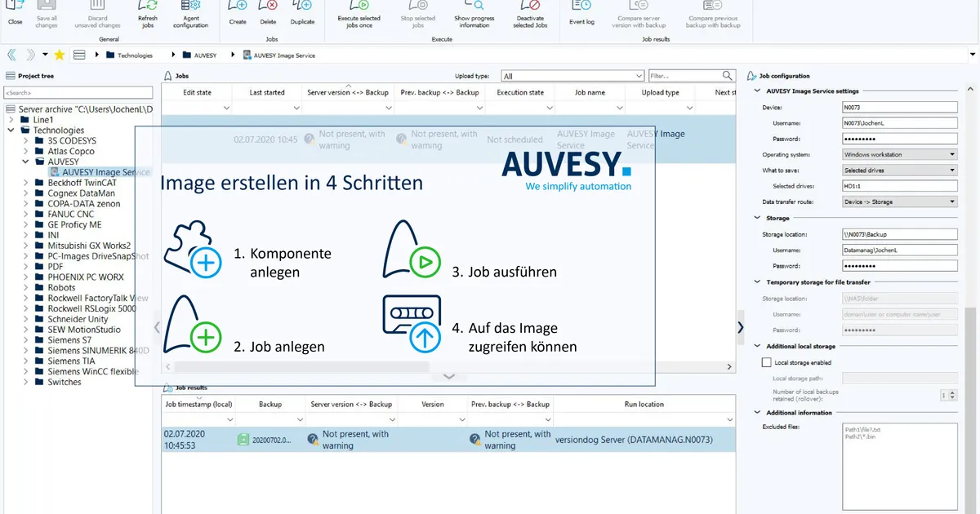Open navigation history dropdown arrow beside the star
Viewport: 980px width, 514px height.
click(43, 55)
